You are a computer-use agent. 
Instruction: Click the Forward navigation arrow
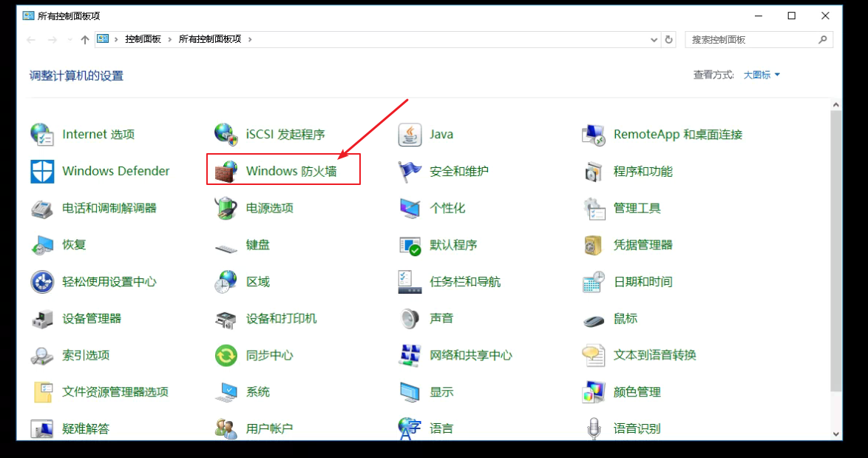click(x=52, y=40)
